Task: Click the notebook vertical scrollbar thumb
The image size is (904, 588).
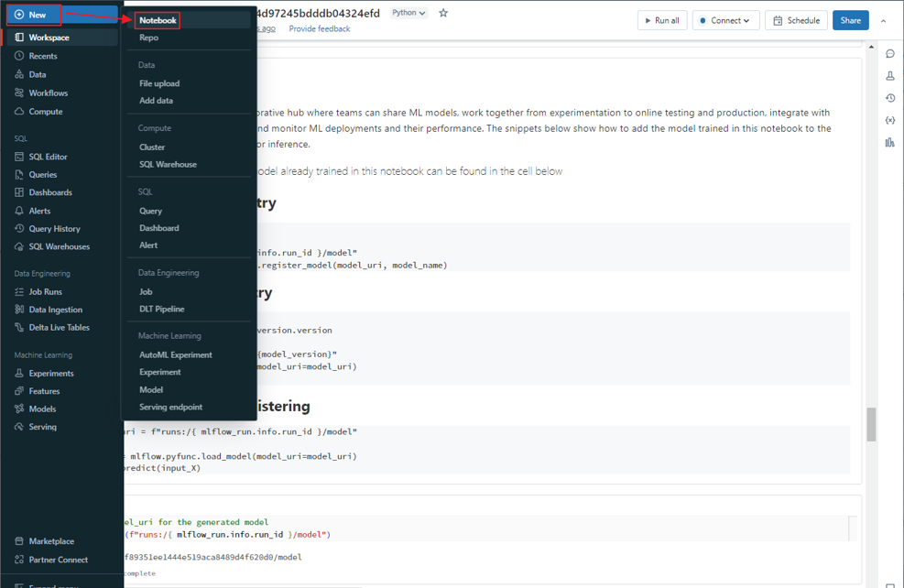Action: [871, 423]
